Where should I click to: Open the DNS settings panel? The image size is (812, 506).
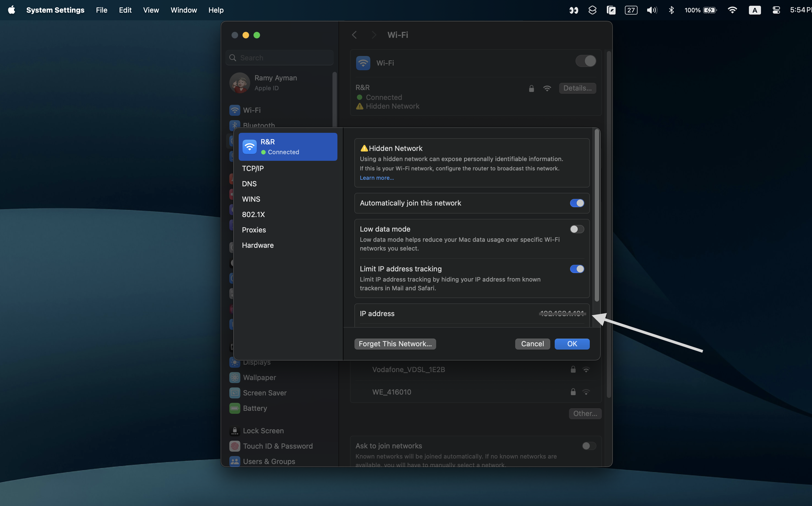[x=248, y=184]
